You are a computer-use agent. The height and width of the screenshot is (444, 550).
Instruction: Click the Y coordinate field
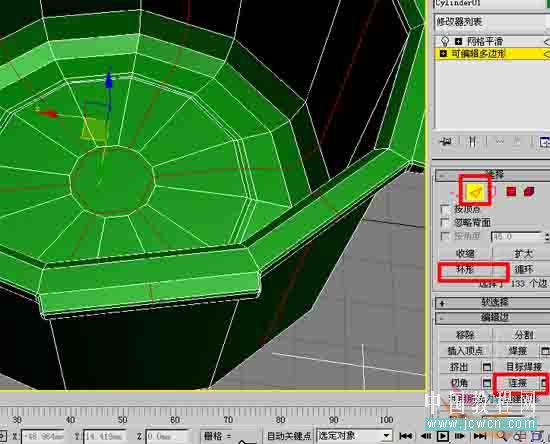pos(104,436)
